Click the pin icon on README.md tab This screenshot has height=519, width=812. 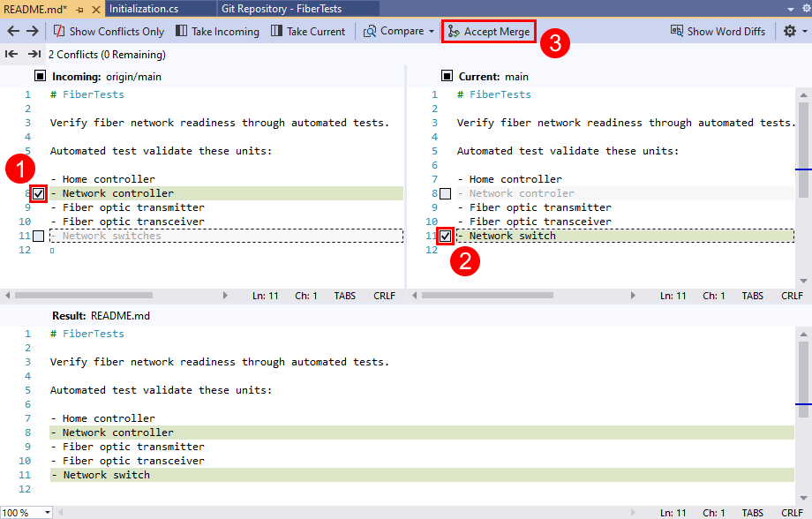(x=79, y=9)
